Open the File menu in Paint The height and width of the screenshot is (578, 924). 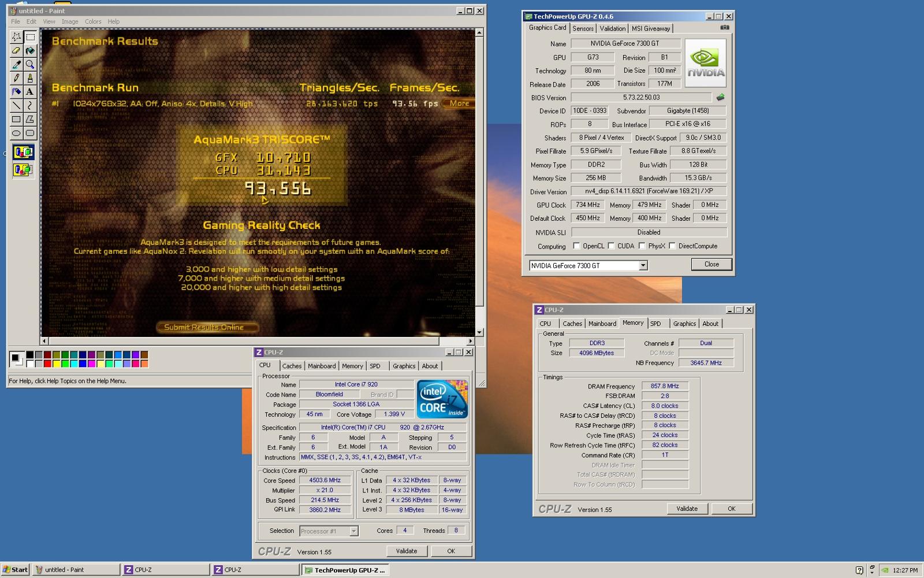(16, 21)
